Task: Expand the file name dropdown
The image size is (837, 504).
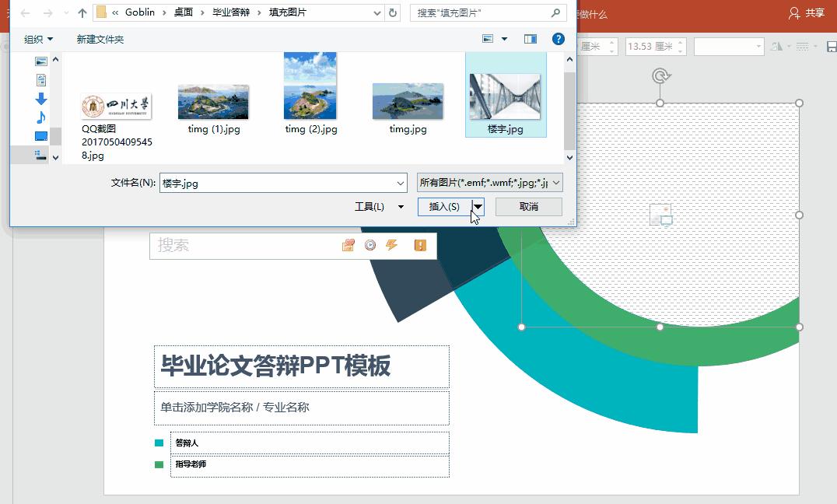Action: pos(401,183)
